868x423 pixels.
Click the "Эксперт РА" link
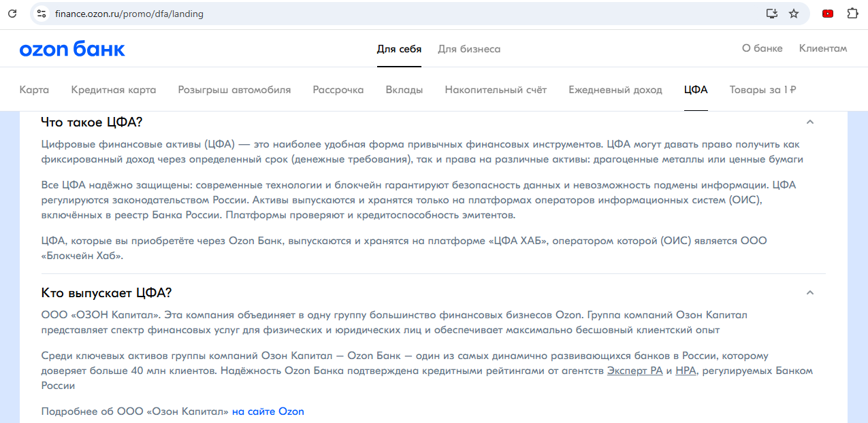pos(634,371)
